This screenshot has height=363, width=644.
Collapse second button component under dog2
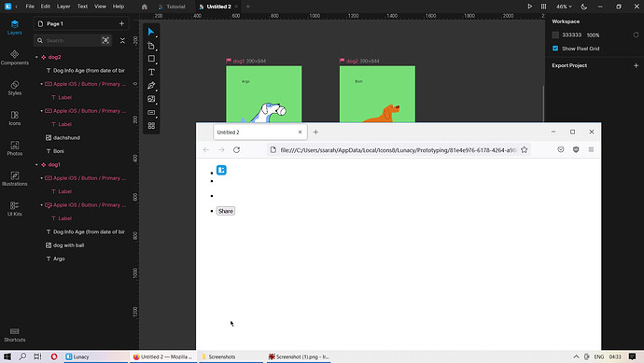click(41, 111)
